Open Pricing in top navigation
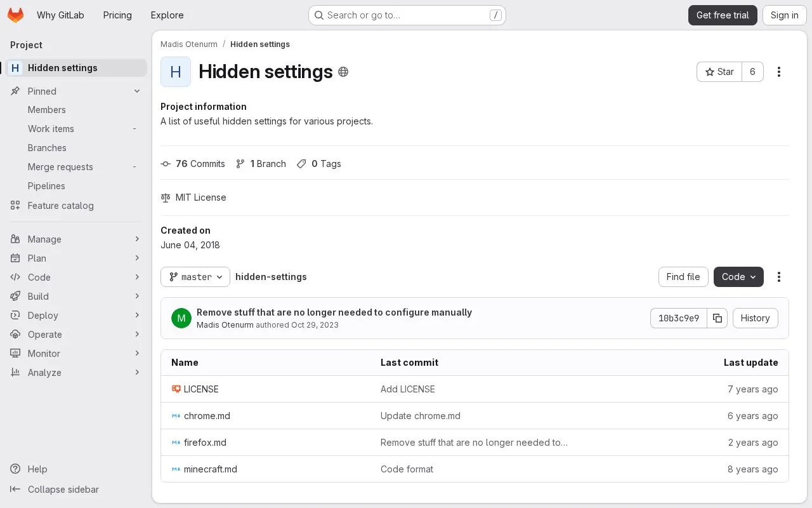This screenshot has width=812, height=508. click(117, 15)
